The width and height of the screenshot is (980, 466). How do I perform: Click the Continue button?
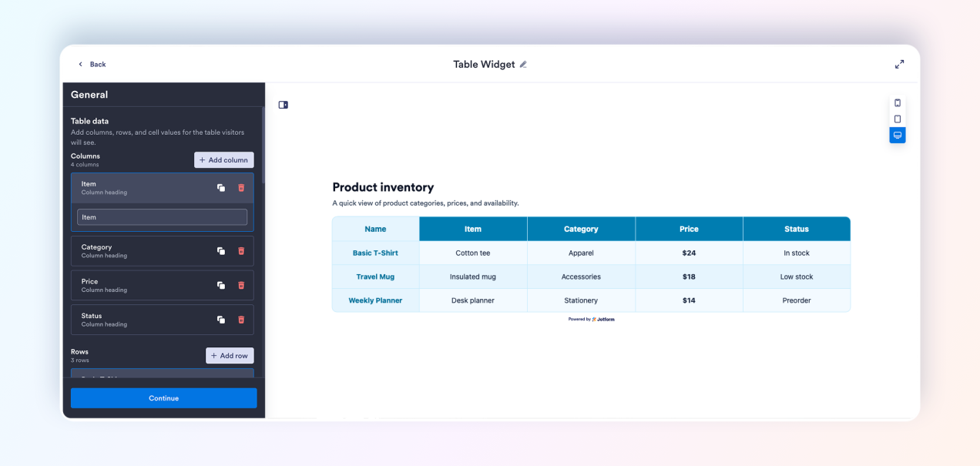(163, 398)
